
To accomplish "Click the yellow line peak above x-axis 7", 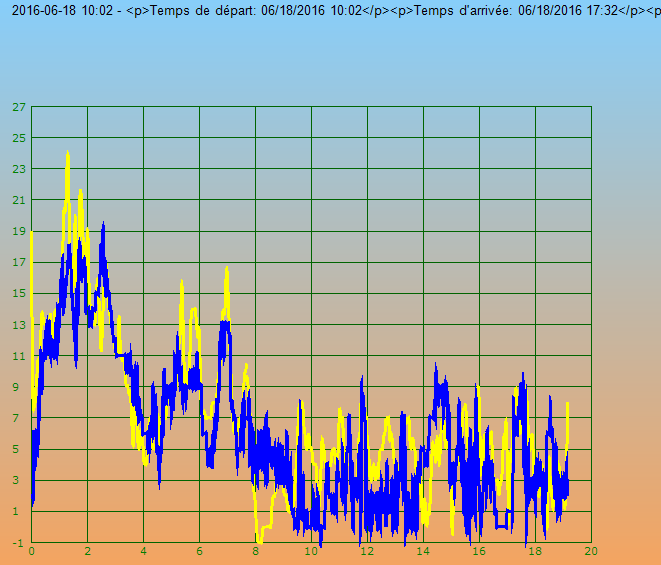I will tap(227, 268).
